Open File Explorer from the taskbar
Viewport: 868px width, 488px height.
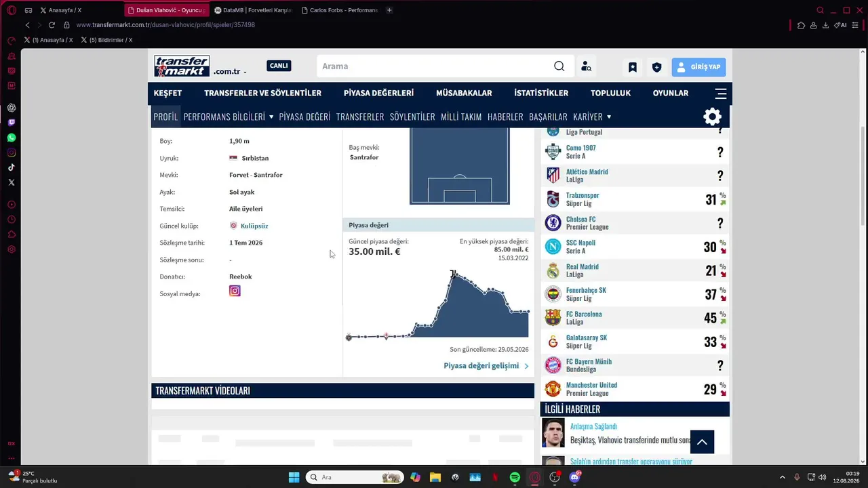[435, 477]
